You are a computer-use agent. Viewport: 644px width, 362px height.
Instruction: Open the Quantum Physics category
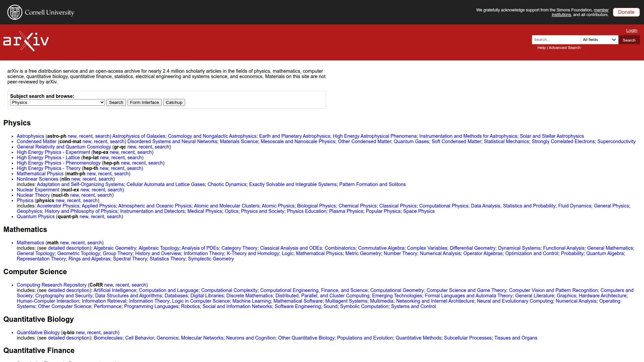coord(35,217)
